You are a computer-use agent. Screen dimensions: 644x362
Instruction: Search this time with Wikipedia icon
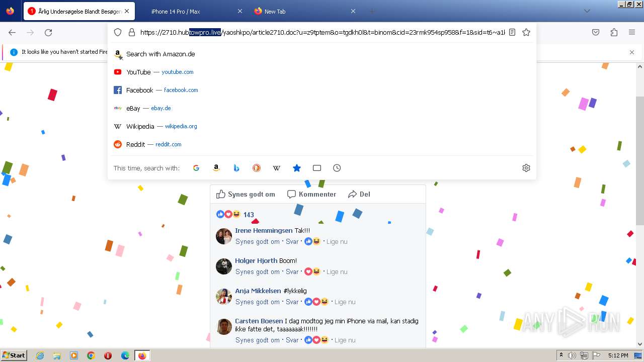point(277,168)
